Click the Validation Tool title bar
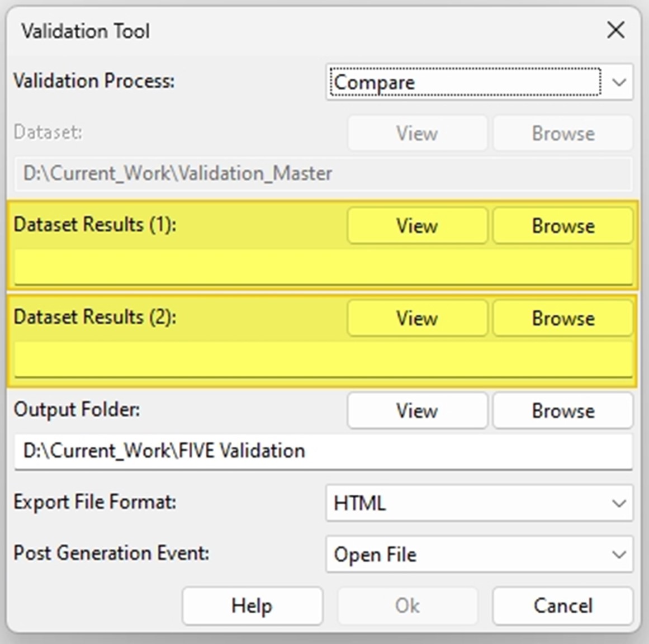The height and width of the screenshot is (644, 649). coord(224,31)
